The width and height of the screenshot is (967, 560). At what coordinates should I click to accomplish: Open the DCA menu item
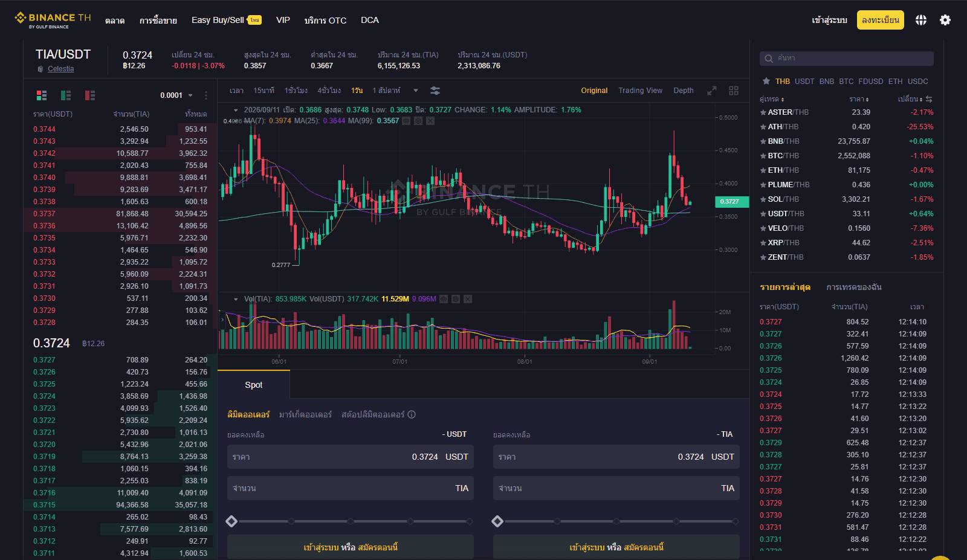370,20
